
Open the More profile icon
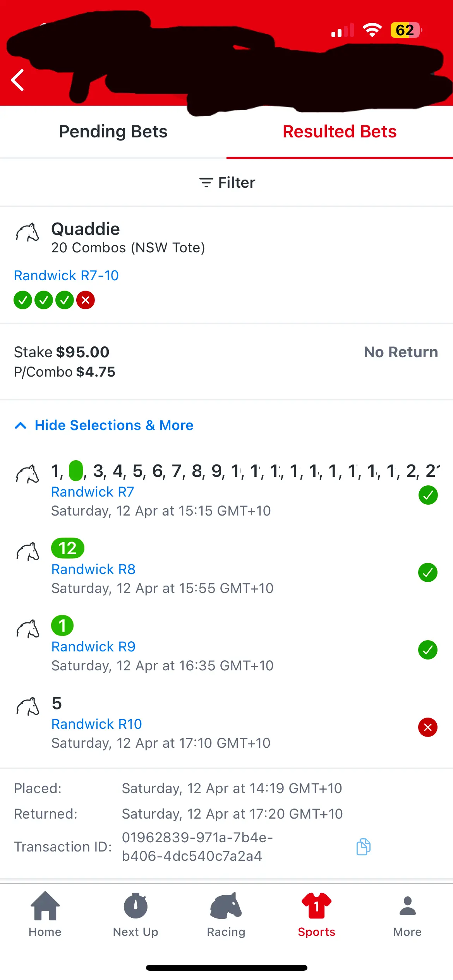pyautogui.click(x=407, y=906)
